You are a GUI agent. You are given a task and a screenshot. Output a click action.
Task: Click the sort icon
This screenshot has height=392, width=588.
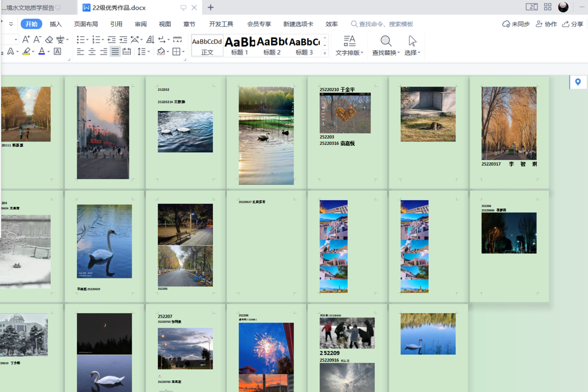(150, 40)
